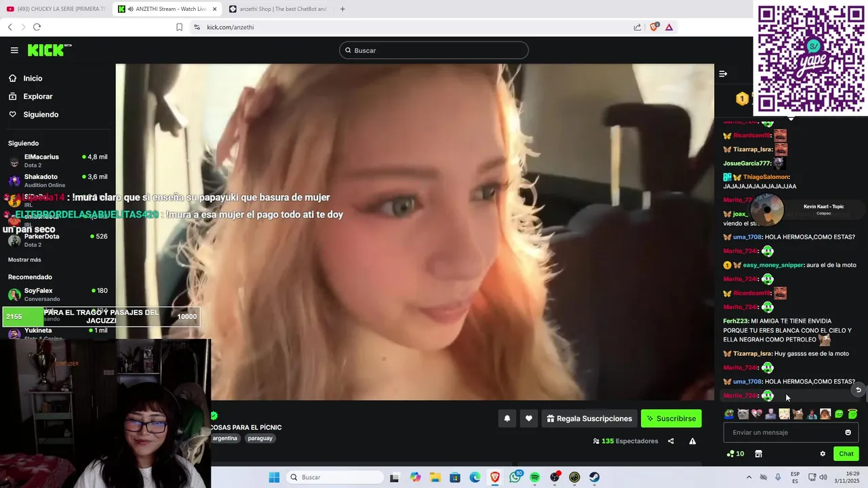Click the Suscribirse button

click(x=671, y=419)
